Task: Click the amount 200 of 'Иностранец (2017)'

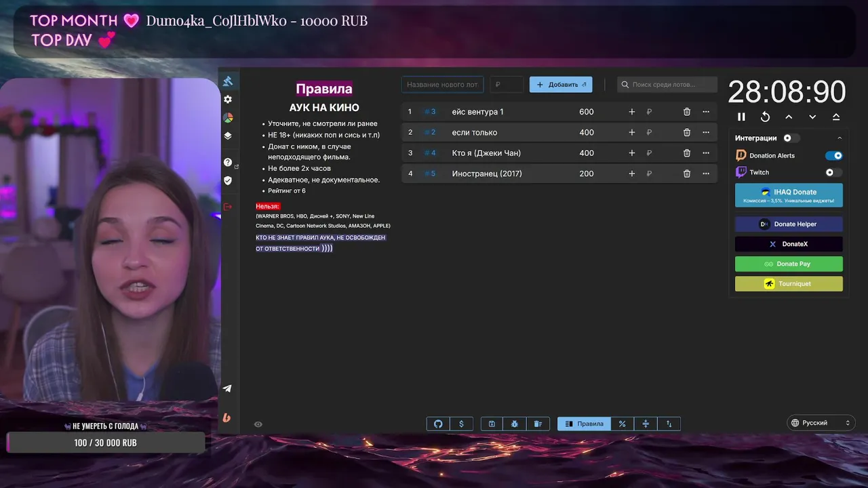Action: pyautogui.click(x=587, y=174)
